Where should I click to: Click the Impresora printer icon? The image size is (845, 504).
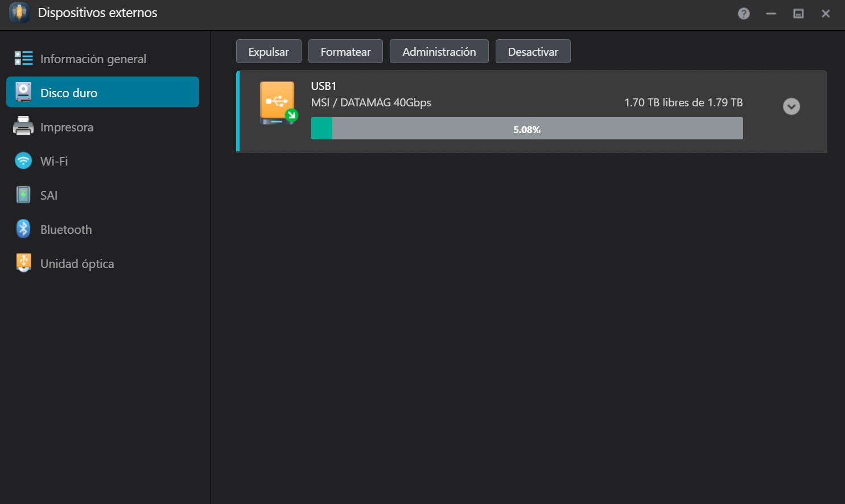coord(23,126)
